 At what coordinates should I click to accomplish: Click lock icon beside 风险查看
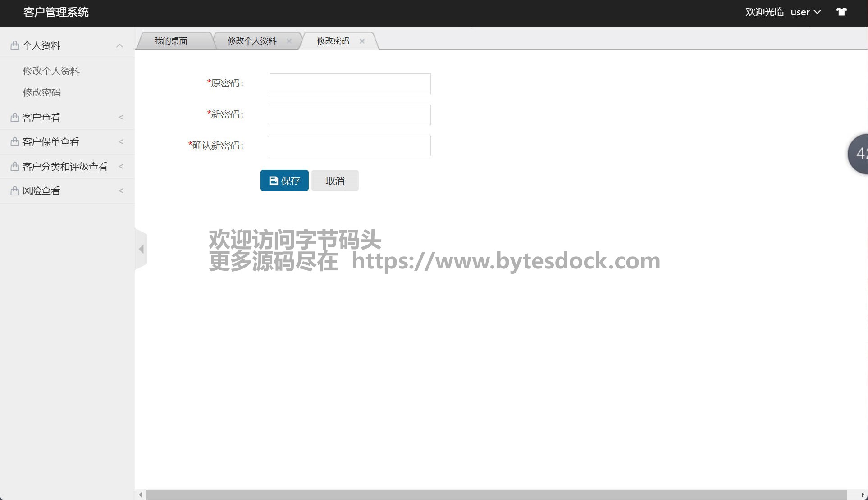point(14,191)
